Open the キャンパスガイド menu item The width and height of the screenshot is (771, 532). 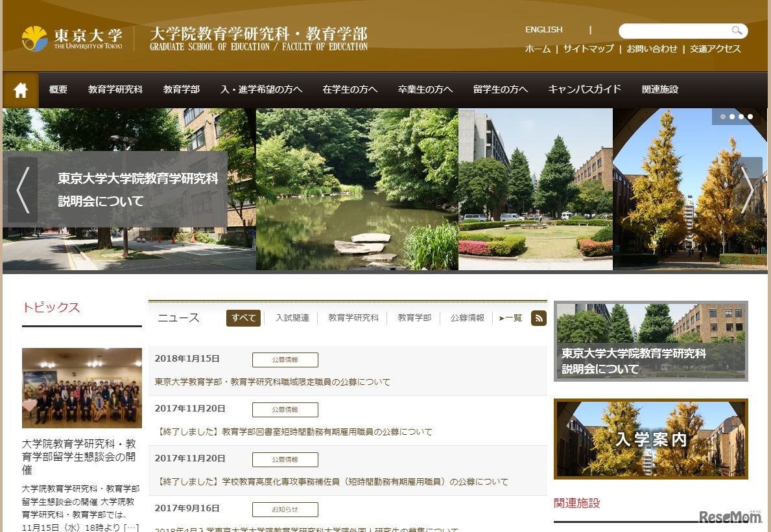tap(583, 90)
